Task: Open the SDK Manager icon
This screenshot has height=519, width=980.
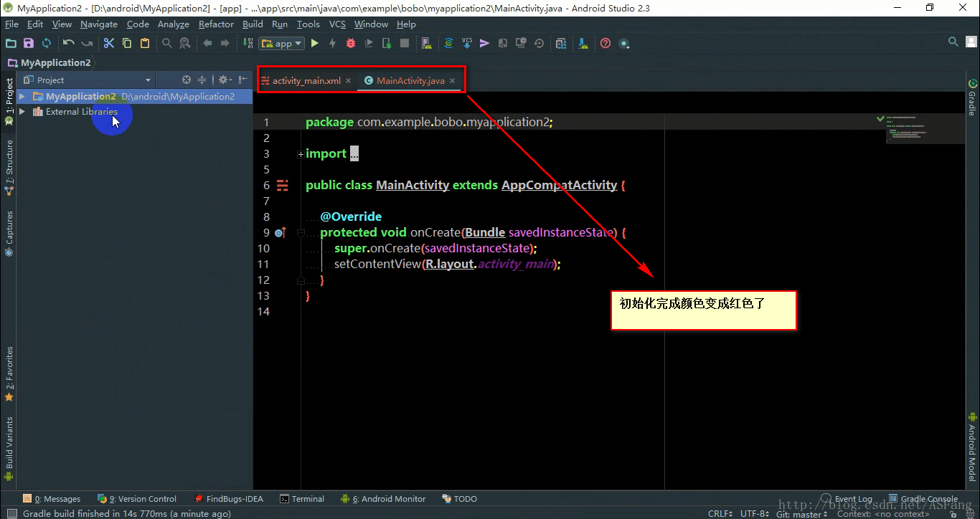Action: pos(583,43)
